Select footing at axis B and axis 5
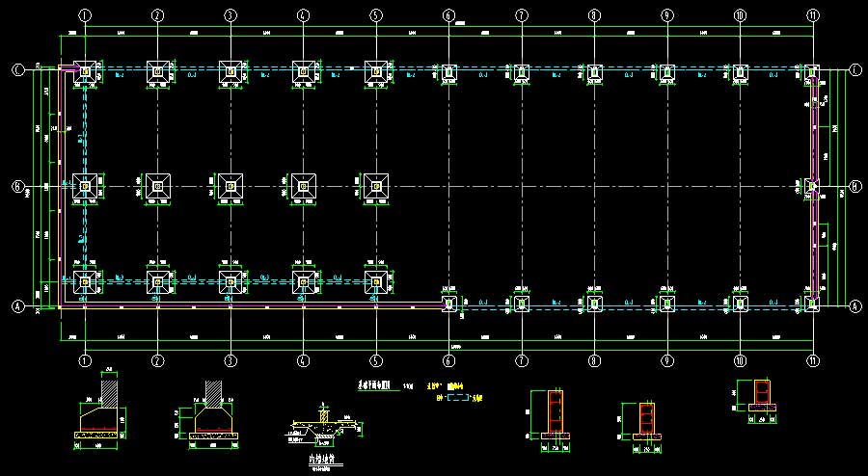Screen dimensions: 868x476 (376, 187)
